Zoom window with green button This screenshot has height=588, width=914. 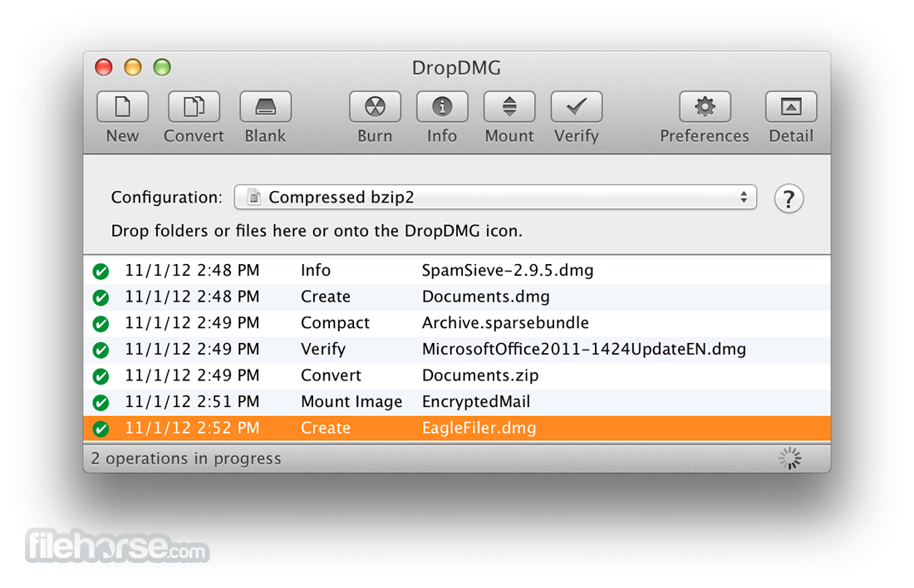coord(162,67)
